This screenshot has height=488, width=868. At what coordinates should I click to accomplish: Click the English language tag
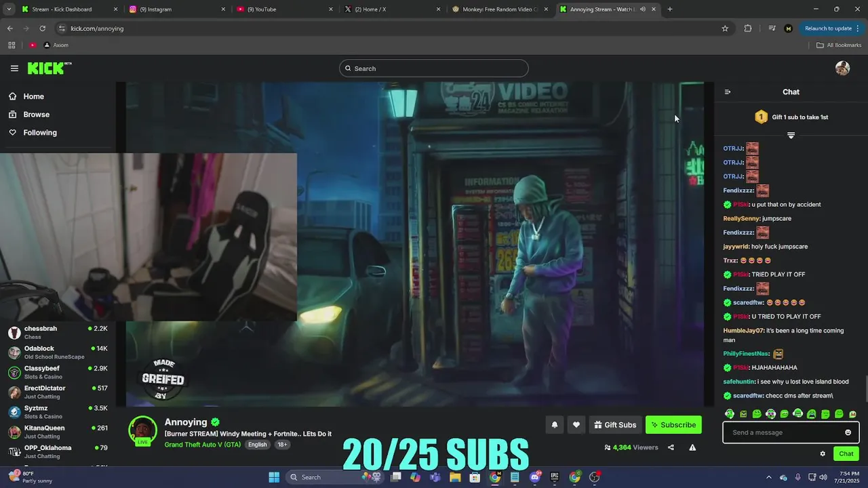[x=258, y=445]
